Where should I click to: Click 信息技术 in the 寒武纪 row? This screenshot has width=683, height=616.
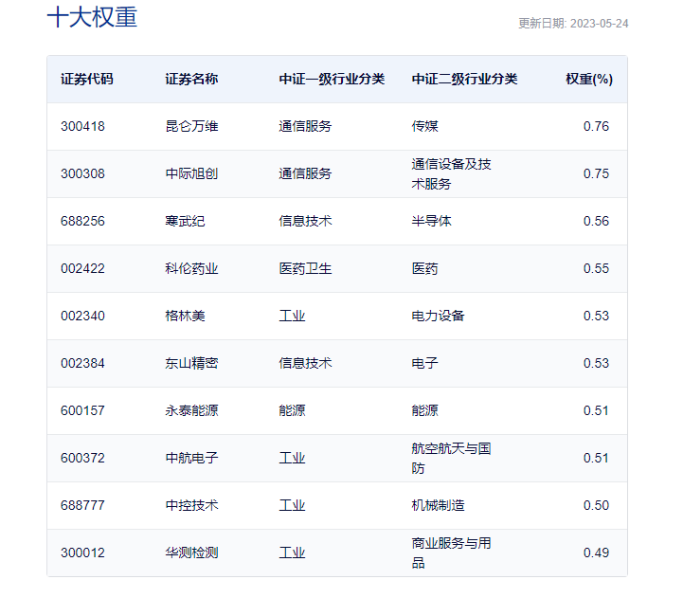[305, 222]
